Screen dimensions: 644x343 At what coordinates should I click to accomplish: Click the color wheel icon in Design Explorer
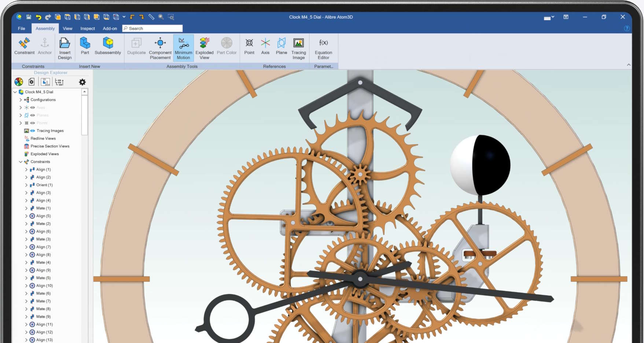(x=19, y=82)
